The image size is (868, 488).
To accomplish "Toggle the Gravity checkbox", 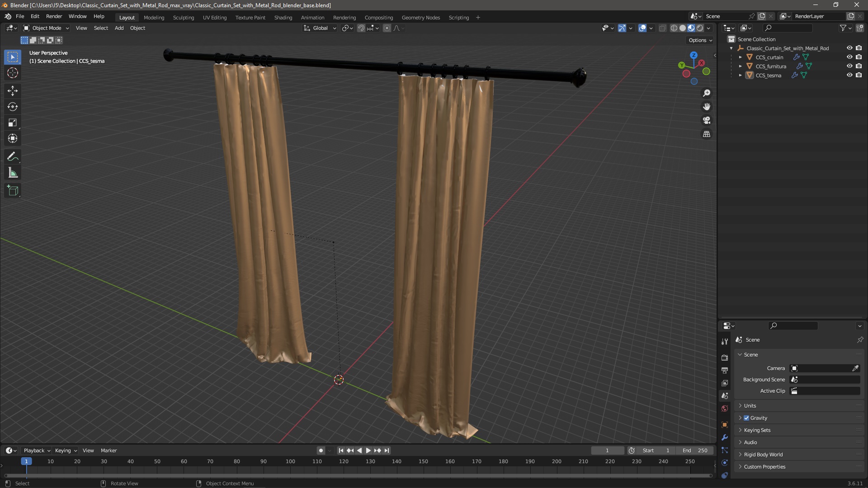I will coord(746,418).
